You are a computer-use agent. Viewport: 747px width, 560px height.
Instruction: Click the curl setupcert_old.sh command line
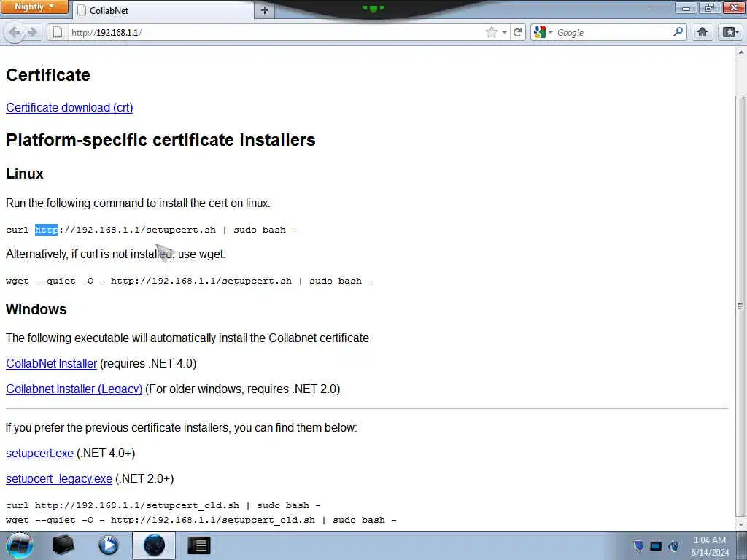click(x=163, y=505)
